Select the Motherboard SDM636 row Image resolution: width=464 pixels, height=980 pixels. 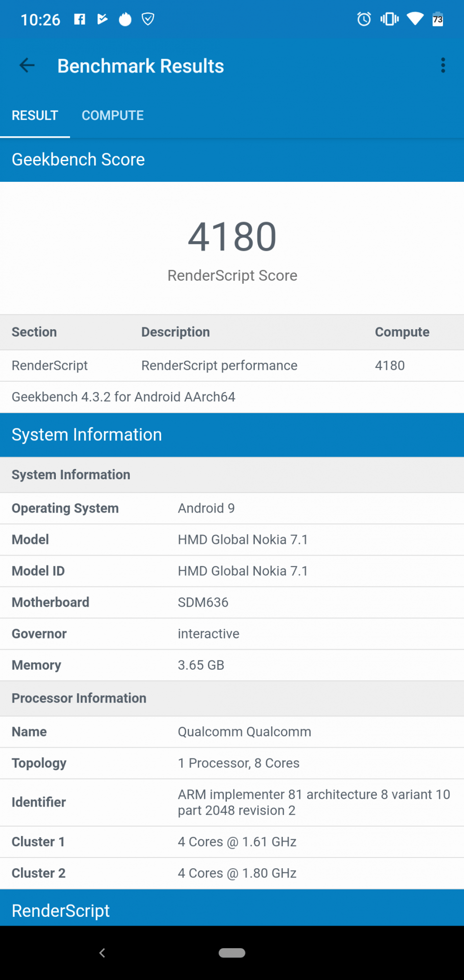(x=232, y=602)
